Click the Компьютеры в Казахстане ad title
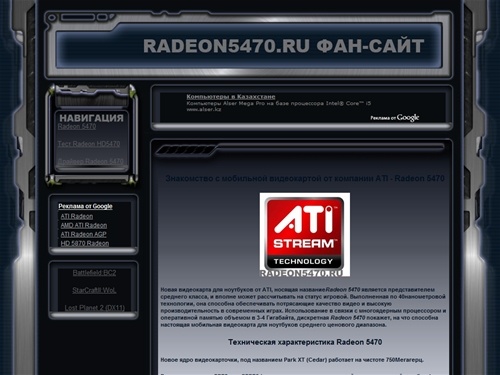Image resolution: width=500 pixels, height=375 pixels. click(x=231, y=97)
